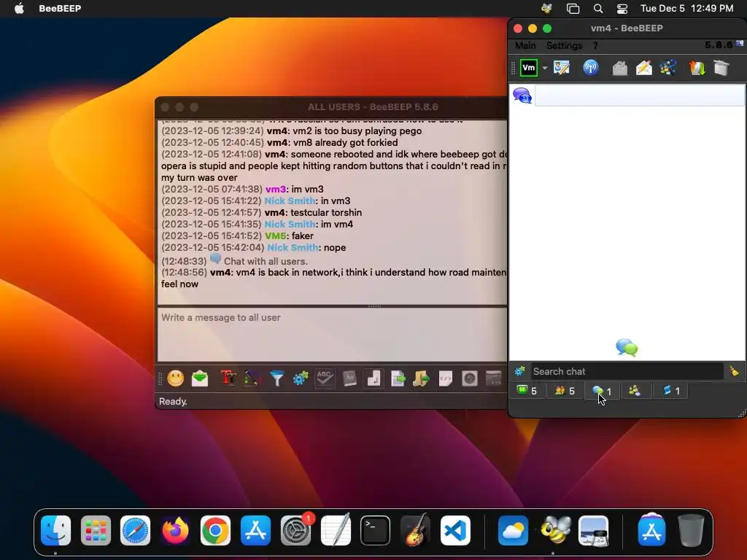Switch to the chats tab showing 1

pyautogui.click(x=602, y=391)
